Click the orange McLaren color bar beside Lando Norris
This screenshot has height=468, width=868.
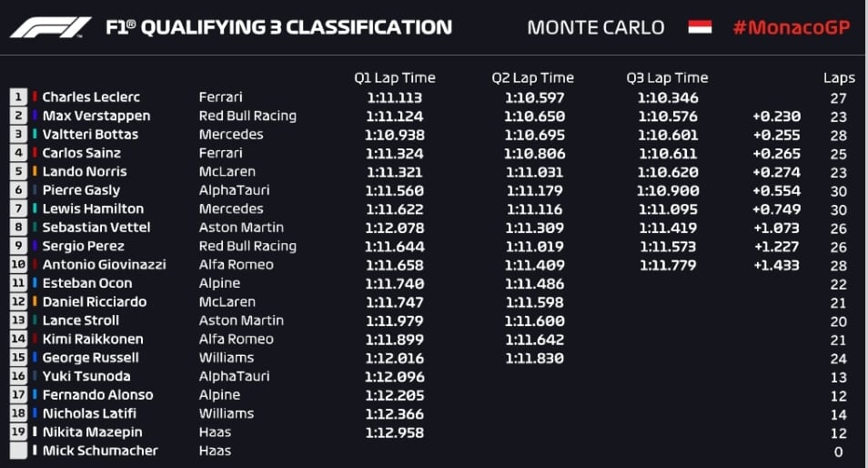point(35,171)
